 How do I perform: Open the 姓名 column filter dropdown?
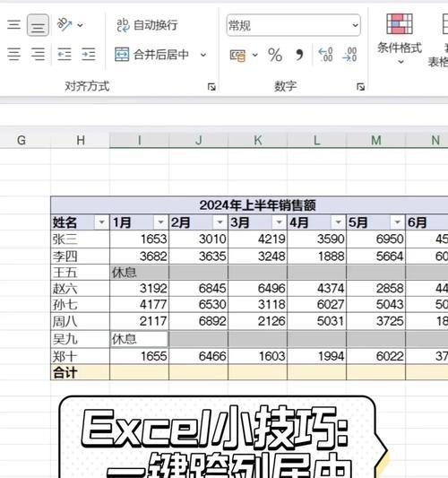click(x=102, y=222)
